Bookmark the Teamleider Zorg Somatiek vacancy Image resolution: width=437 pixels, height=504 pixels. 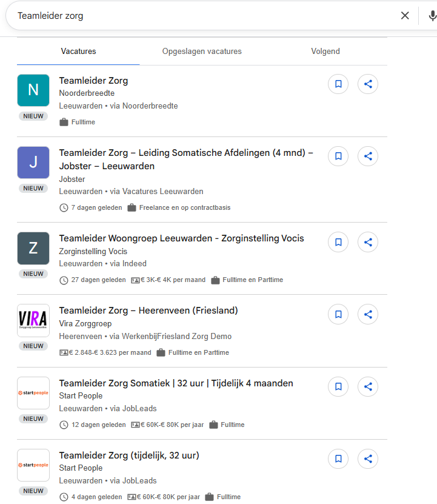tap(338, 386)
